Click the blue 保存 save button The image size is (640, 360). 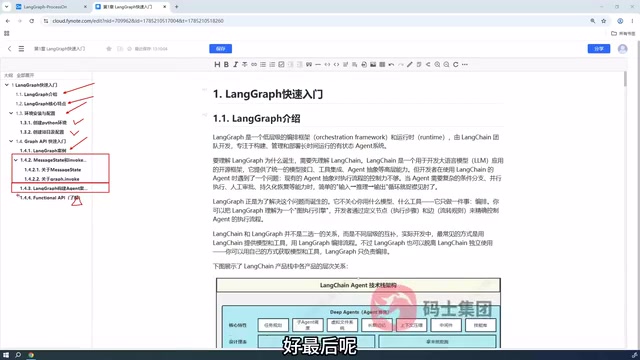click(x=220, y=49)
